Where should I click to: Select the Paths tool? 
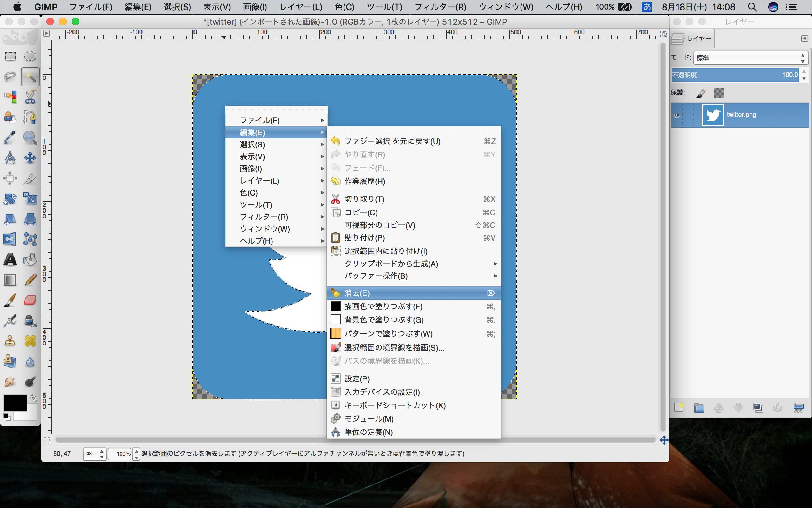(x=30, y=117)
